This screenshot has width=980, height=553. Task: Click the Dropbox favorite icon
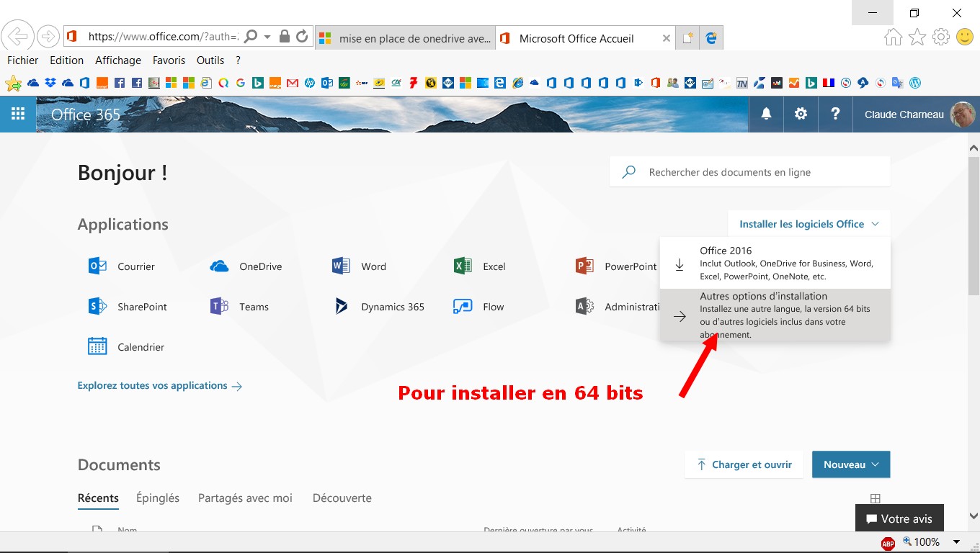[50, 83]
